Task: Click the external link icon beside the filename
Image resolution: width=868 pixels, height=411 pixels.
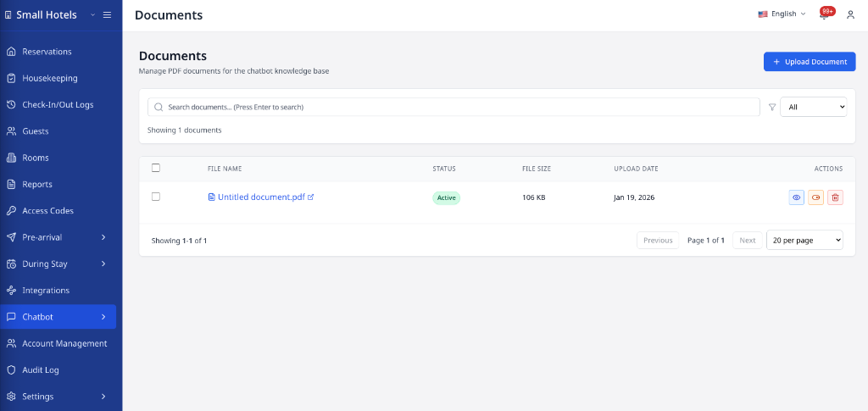Action: point(310,197)
